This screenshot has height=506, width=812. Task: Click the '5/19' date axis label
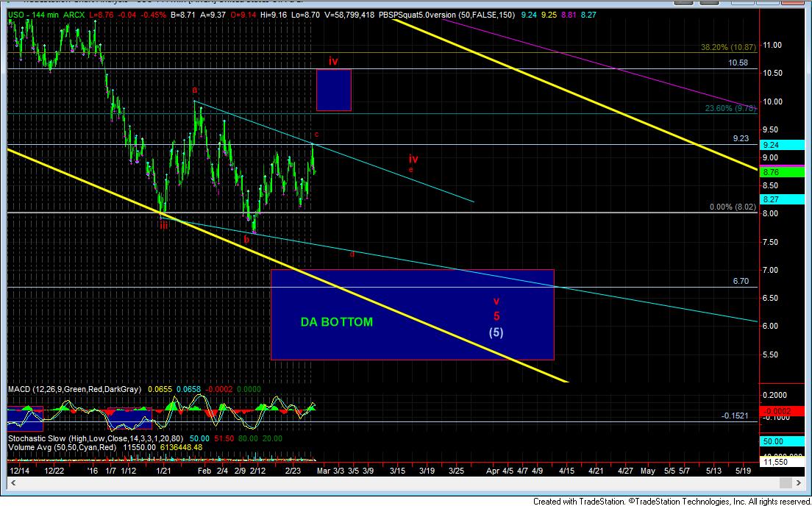744,471
